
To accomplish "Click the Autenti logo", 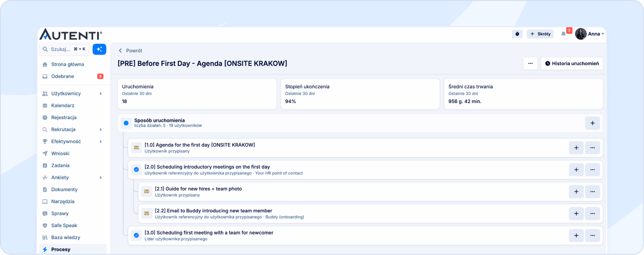I will 71,34.
